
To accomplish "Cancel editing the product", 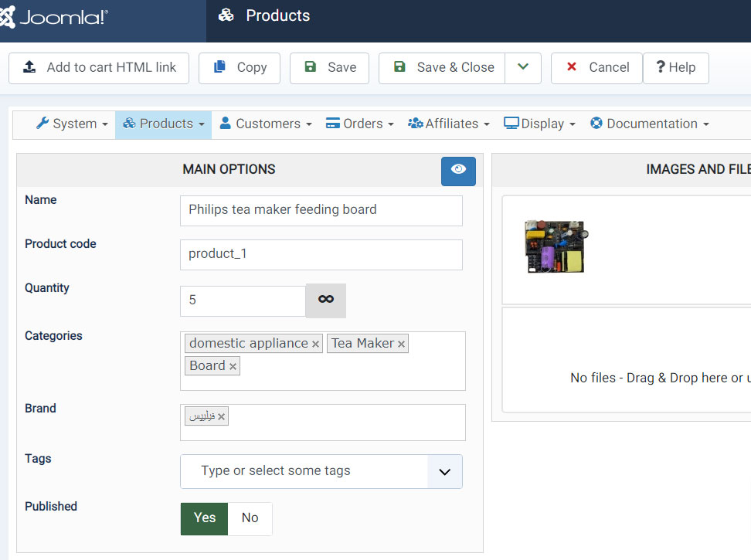I will [596, 68].
